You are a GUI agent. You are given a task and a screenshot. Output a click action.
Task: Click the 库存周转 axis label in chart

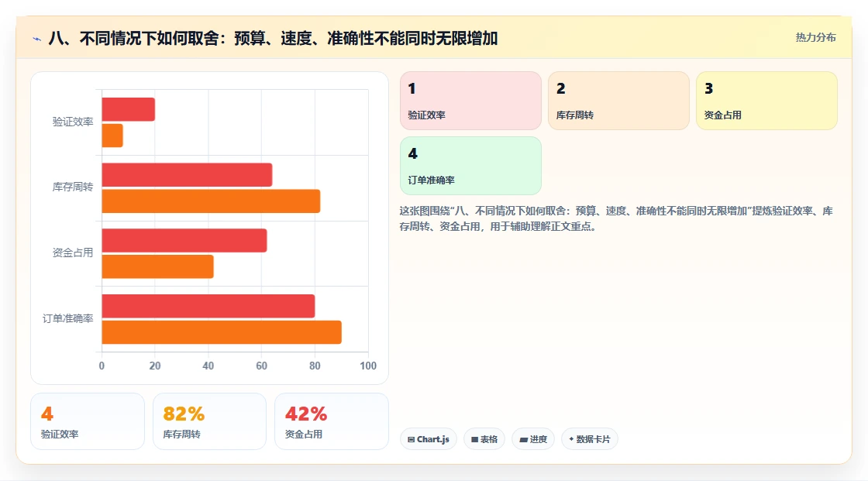(x=73, y=187)
